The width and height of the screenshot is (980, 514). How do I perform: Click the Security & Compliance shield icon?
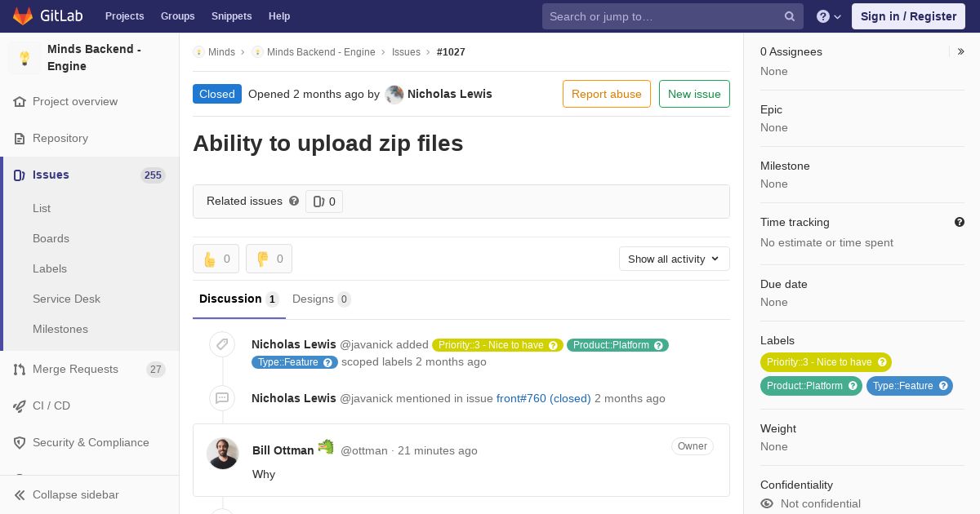point(20,443)
